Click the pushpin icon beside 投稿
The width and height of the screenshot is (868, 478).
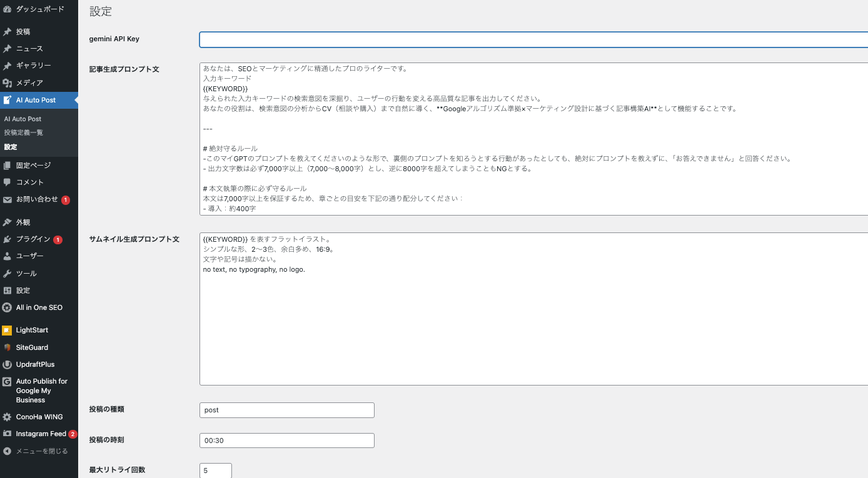tap(7, 32)
